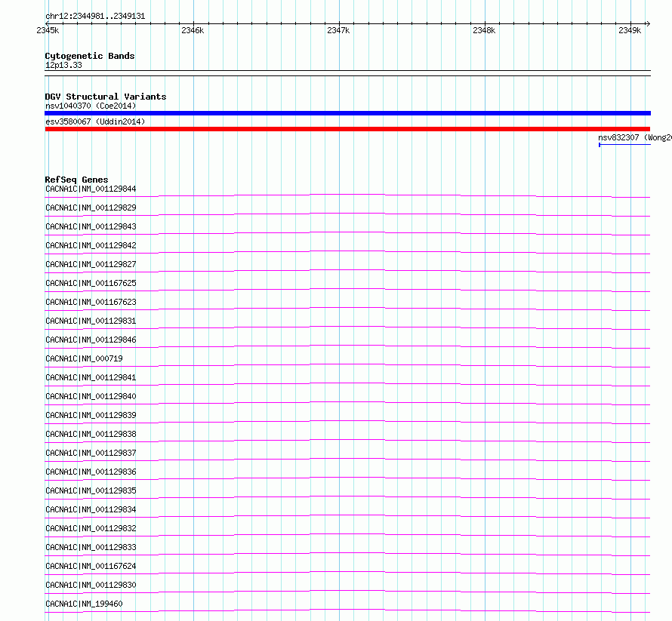Screen dimensions: 672x621
Task: Click the DGV Structural Variants track title
Action: tap(106, 97)
